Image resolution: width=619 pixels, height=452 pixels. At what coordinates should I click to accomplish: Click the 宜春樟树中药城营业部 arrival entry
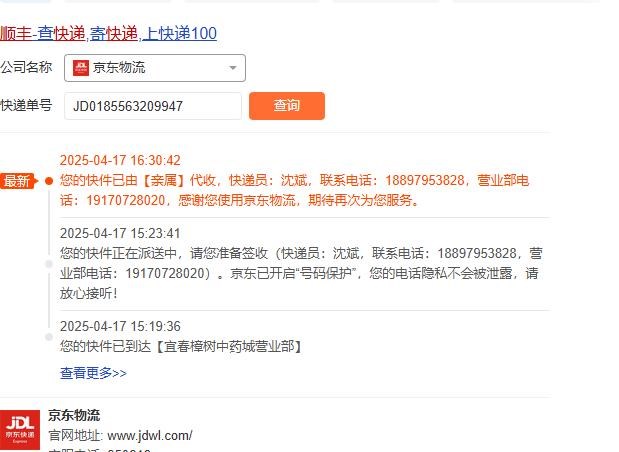click(182, 347)
